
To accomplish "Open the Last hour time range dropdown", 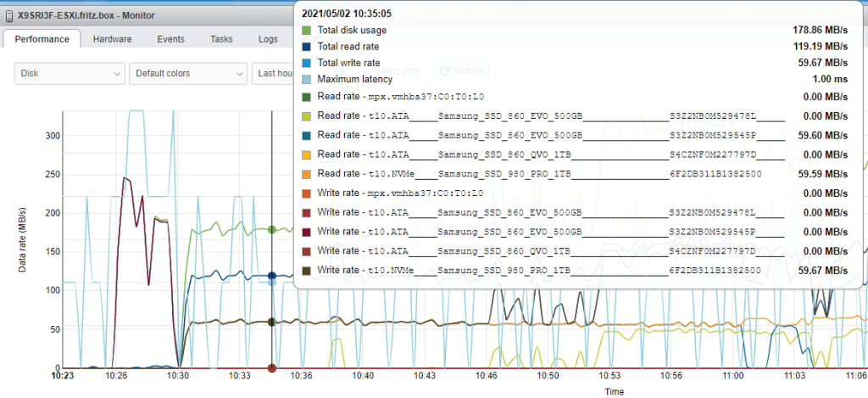I will 272,73.
